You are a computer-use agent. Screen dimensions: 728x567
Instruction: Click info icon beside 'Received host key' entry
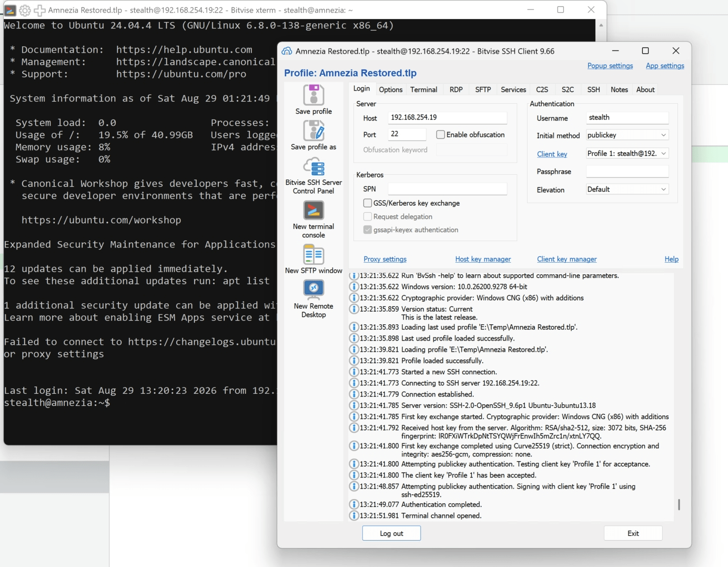(354, 428)
